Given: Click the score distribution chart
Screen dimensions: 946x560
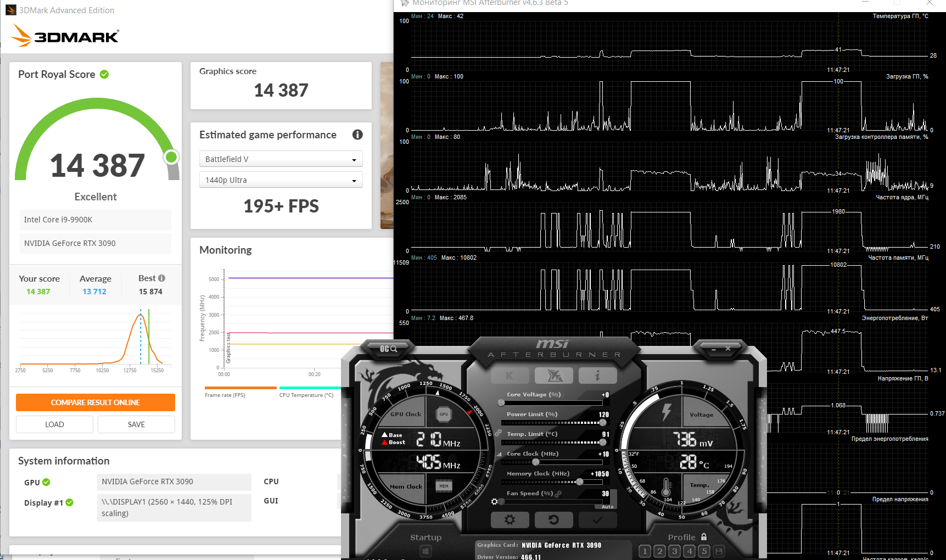Looking at the screenshot, I should tap(96, 338).
